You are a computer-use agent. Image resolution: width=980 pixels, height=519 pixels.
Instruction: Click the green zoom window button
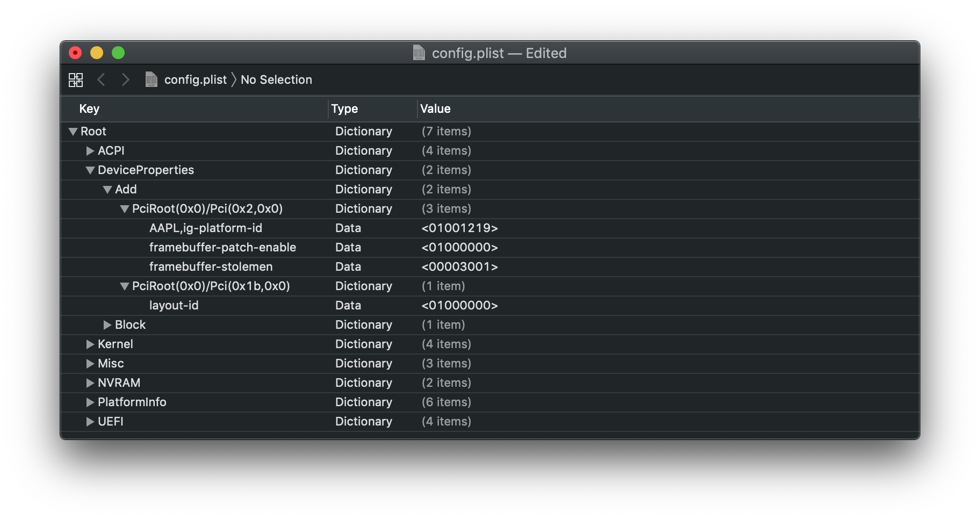(118, 53)
